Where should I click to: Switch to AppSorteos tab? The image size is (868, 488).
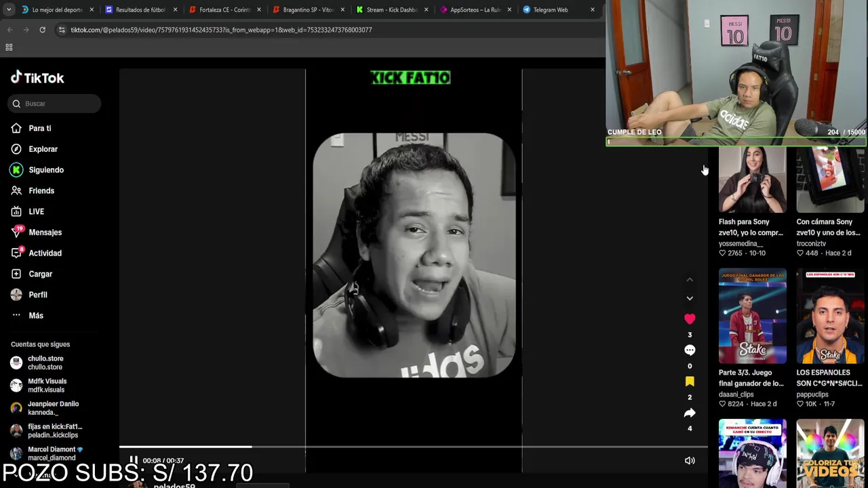click(x=475, y=9)
